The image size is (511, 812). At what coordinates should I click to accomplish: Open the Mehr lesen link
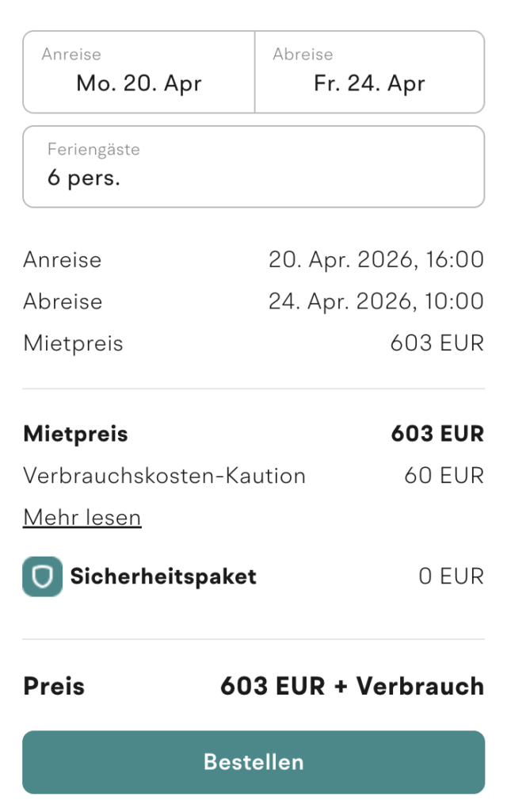(82, 518)
